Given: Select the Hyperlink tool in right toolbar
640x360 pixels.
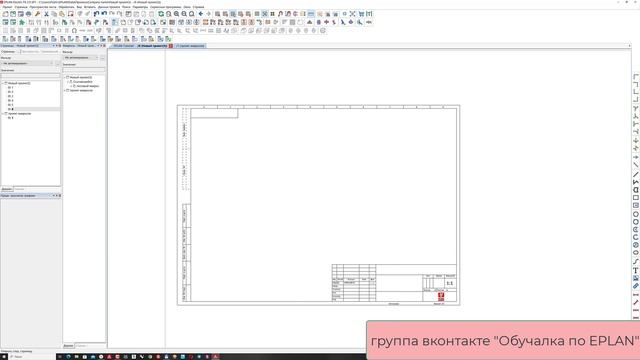Looking at the screenshot, I should (x=636, y=286).
